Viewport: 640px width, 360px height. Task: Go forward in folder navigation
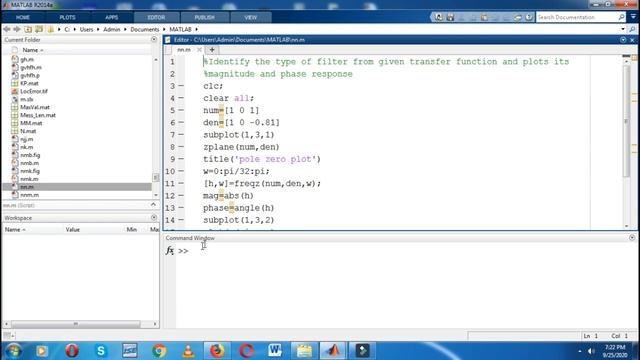(x=17, y=29)
